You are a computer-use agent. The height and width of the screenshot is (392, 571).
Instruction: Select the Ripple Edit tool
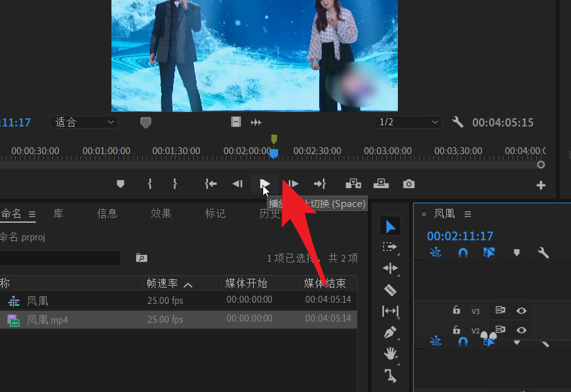point(390,269)
